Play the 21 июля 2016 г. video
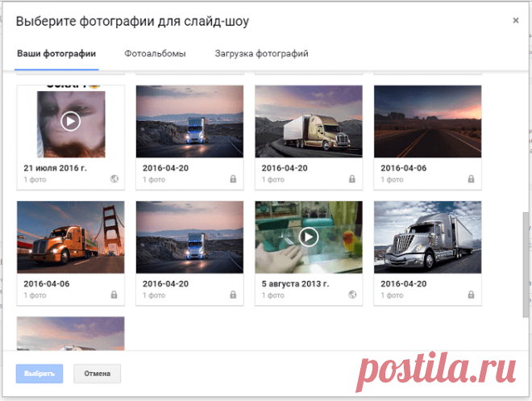Viewport: 532px width, 401px height. (x=71, y=121)
